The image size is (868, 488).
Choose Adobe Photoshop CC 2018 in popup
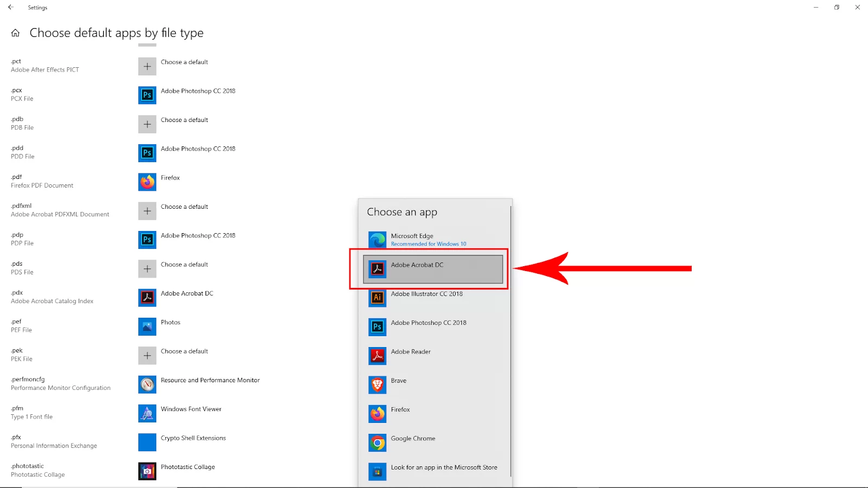click(433, 327)
